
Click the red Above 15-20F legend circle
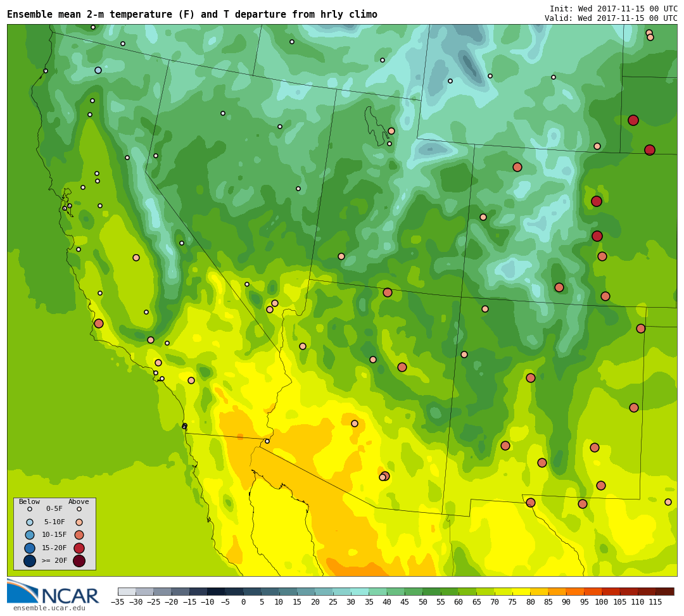[x=79, y=548]
